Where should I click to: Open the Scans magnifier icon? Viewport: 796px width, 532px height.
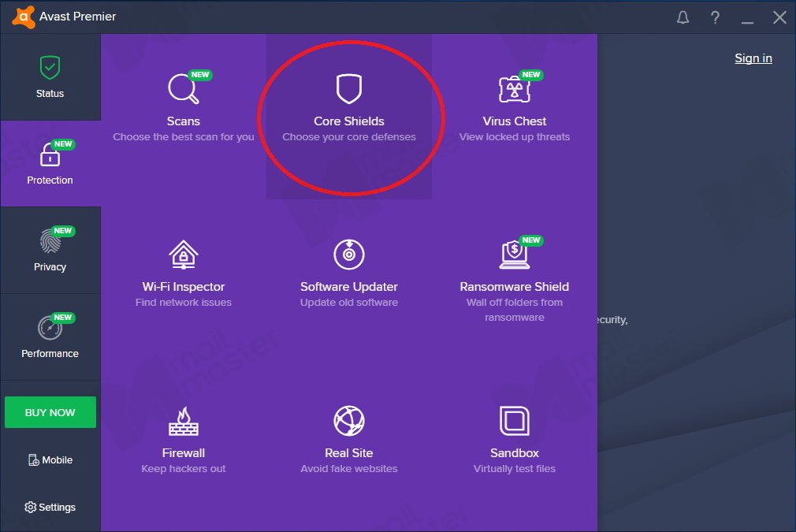(183, 89)
